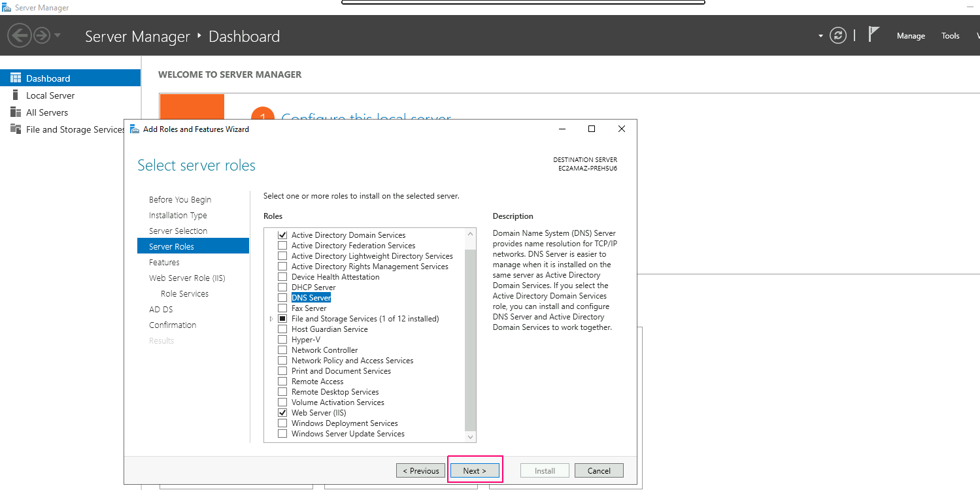980x490 pixels.
Task: Open the Tools menu
Action: tap(951, 36)
